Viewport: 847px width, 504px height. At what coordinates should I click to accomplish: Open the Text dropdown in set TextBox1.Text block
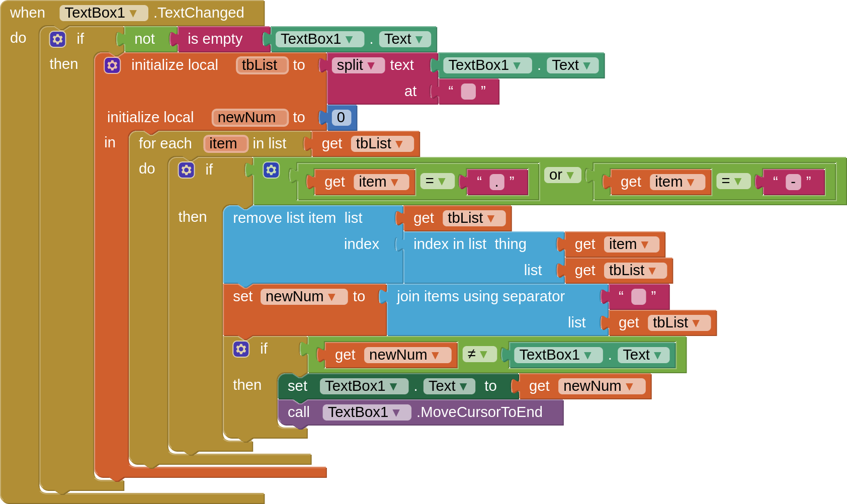pos(463,386)
